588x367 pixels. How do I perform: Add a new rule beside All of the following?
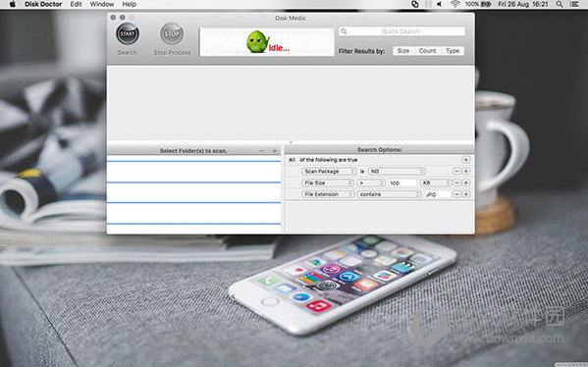point(466,160)
